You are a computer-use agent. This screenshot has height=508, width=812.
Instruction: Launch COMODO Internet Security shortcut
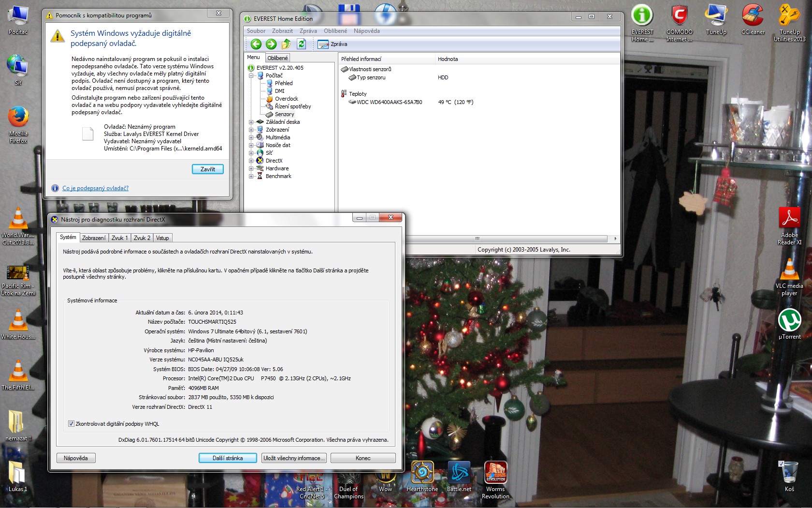pos(679,23)
